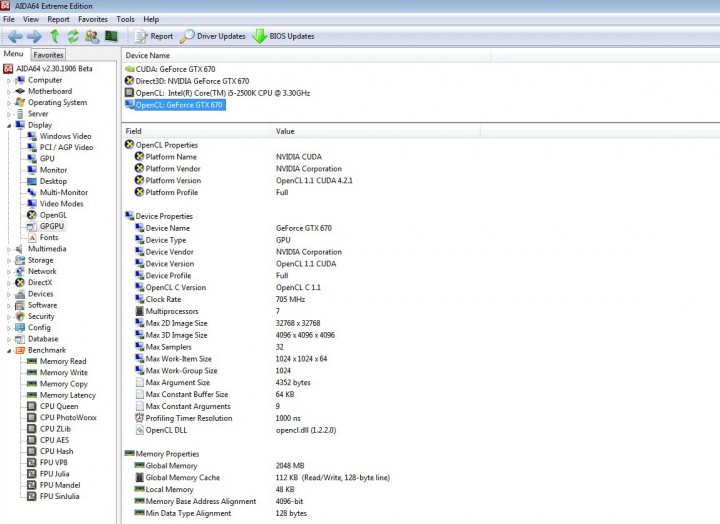The width and height of the screenshot is (720, 524).
Task: Select the Multi-Monitor tree item
Action: pos(64,192)
